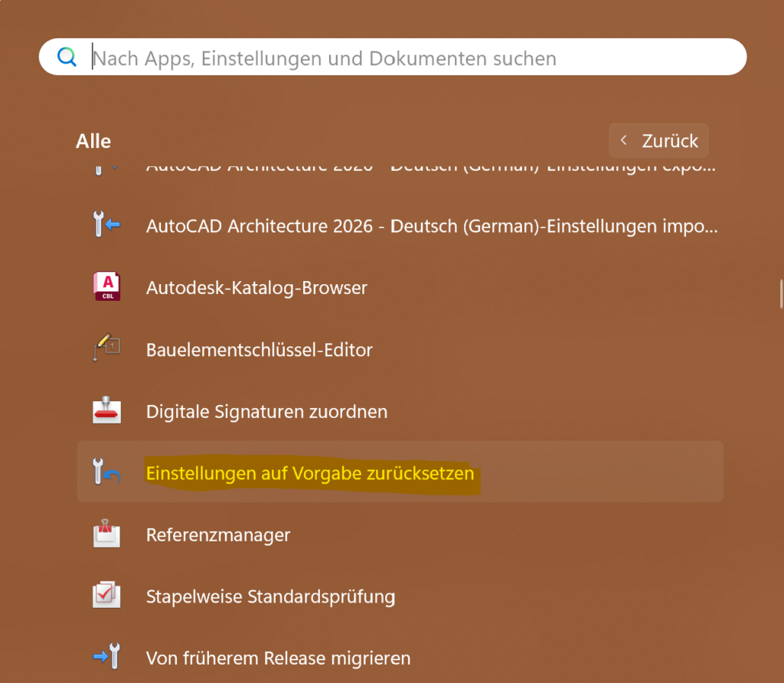Click the reset settings wrench icon
This screenshot has width=784, height=683.
click(106, 472)
